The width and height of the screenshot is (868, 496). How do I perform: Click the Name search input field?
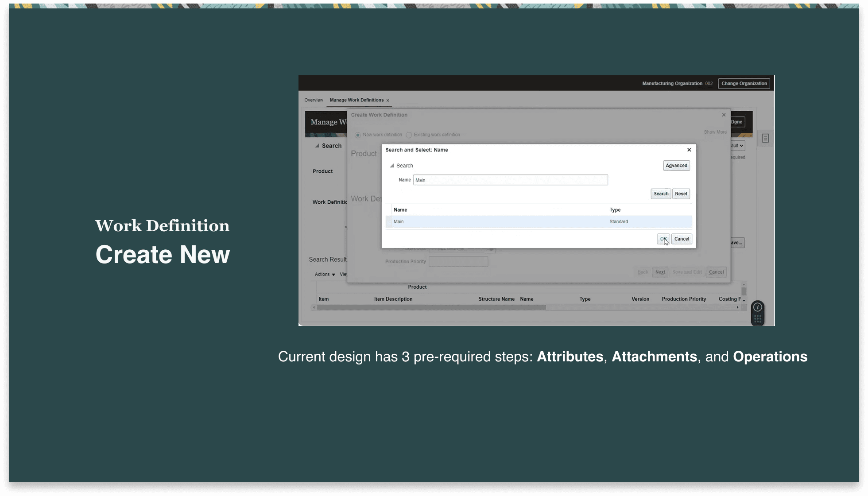click(510, 180)
